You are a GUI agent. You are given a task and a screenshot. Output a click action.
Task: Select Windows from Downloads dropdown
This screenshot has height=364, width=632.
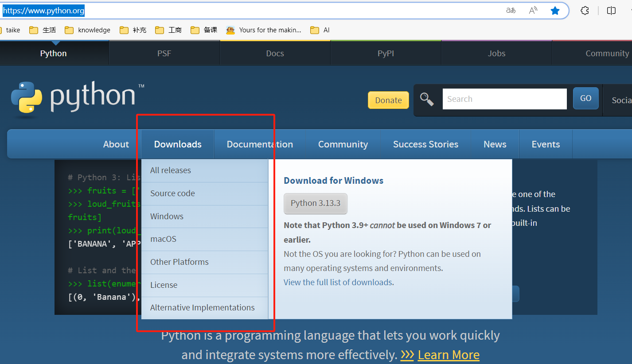(x=205, y=217)
